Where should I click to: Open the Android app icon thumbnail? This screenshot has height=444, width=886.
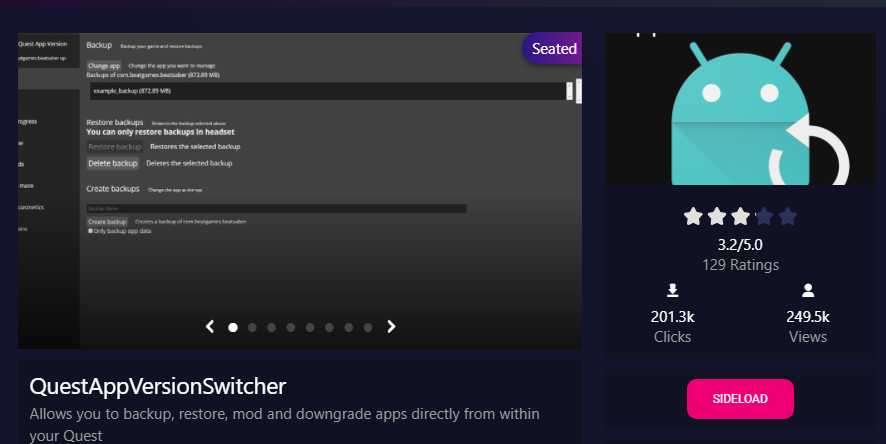(x=740, y=108)
